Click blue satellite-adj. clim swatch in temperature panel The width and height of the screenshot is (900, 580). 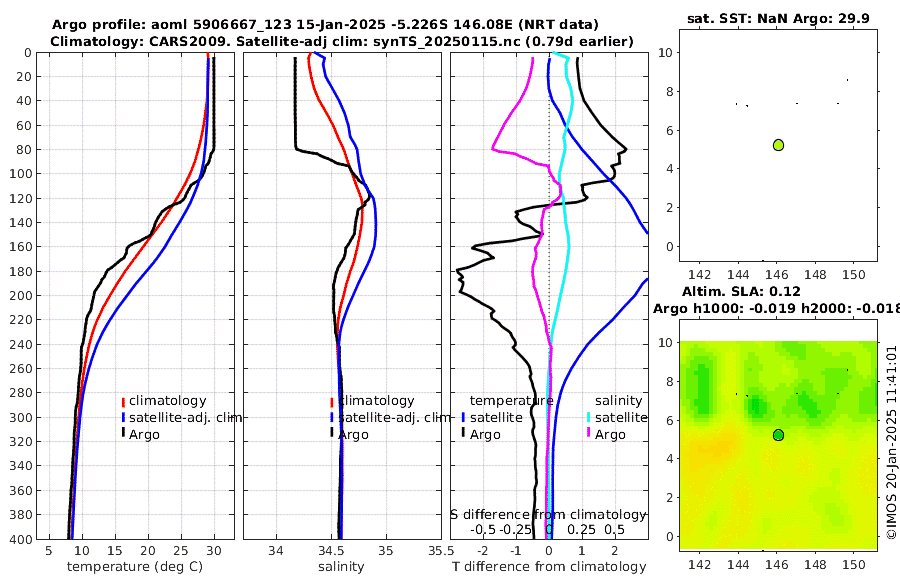(x=123, y=417)
